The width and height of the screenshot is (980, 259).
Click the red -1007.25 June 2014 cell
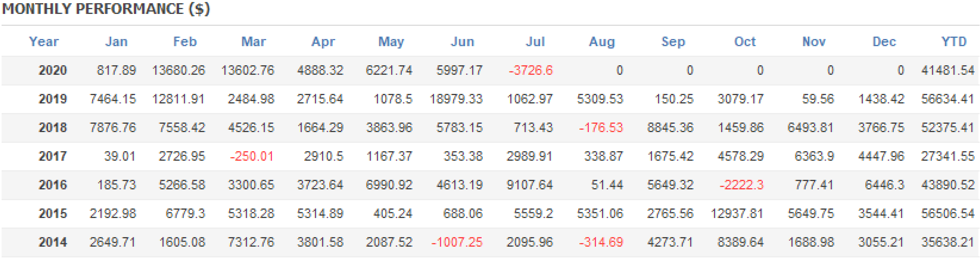point(457,242)
